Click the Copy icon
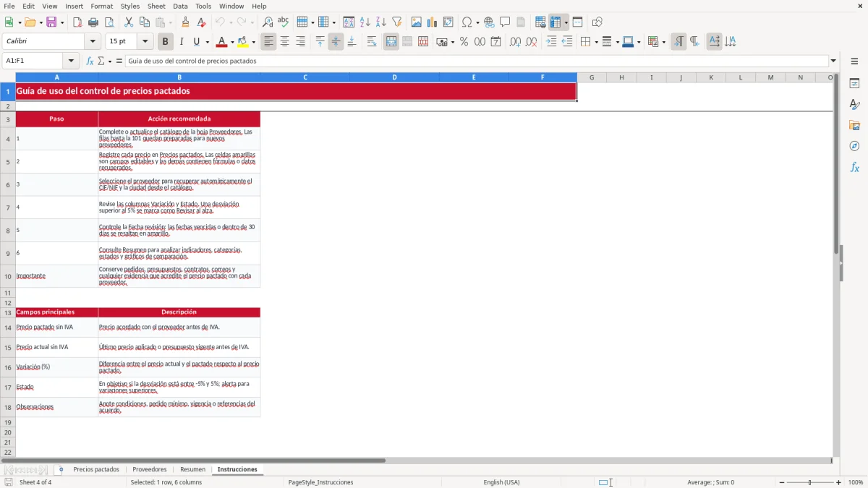 pos(145,22)
